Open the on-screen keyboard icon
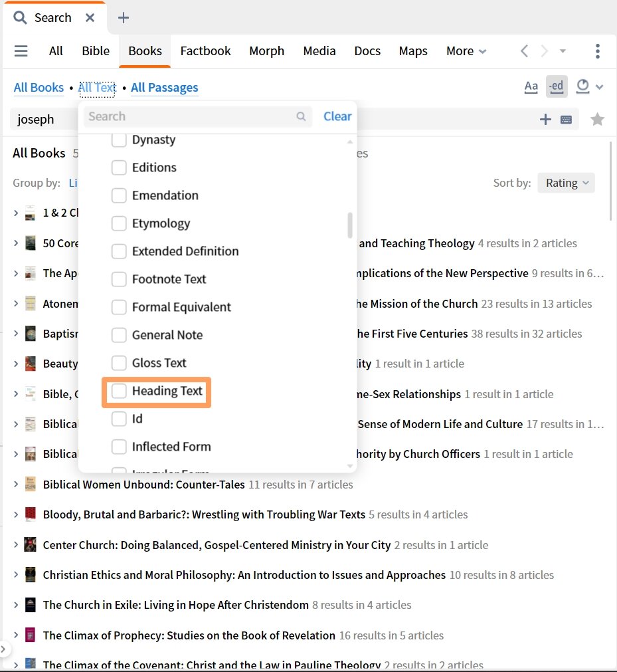617x672 pixels. [x=566, y=120]
